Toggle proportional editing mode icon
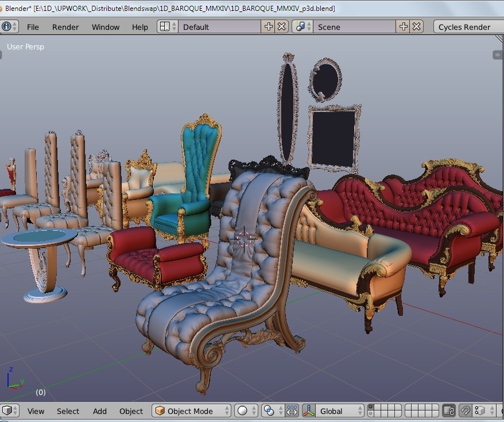Screen dimensions: 504x422 tap(292, 411)
